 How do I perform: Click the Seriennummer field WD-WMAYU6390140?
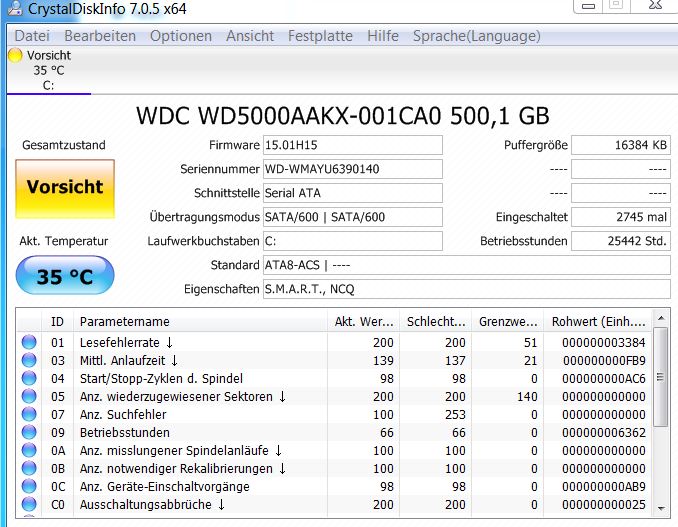click(x=353, y=169)
